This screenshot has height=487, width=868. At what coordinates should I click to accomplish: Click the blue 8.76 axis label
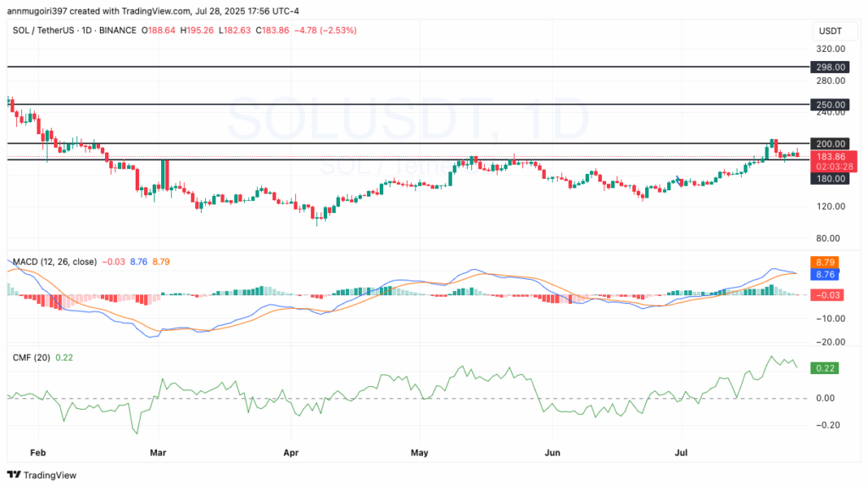coord(825,274)
